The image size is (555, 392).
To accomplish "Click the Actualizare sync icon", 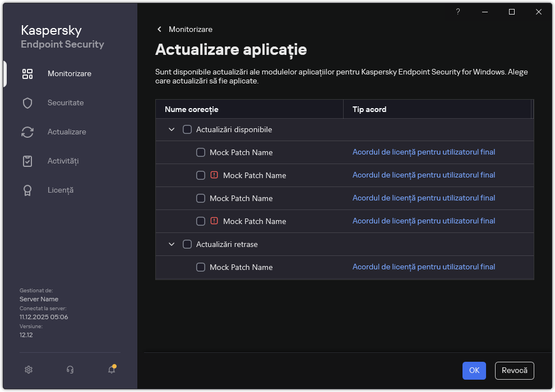I will [x=27, y=132].
